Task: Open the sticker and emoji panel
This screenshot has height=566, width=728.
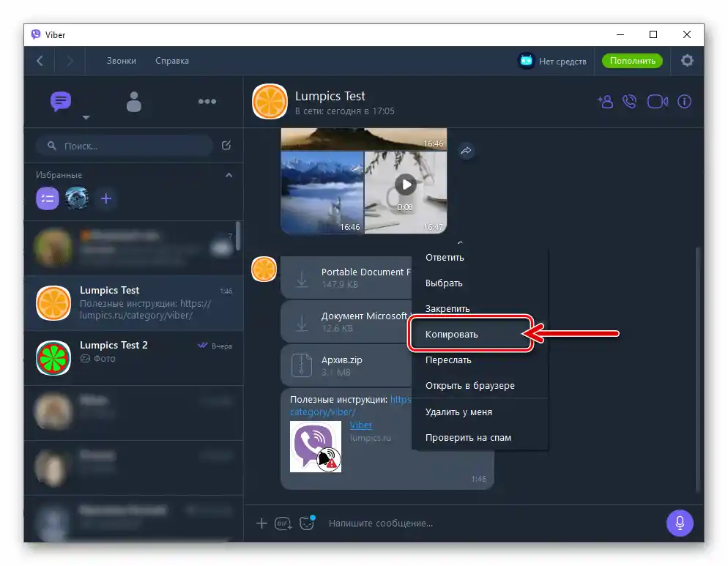Action: pos(307,522)
